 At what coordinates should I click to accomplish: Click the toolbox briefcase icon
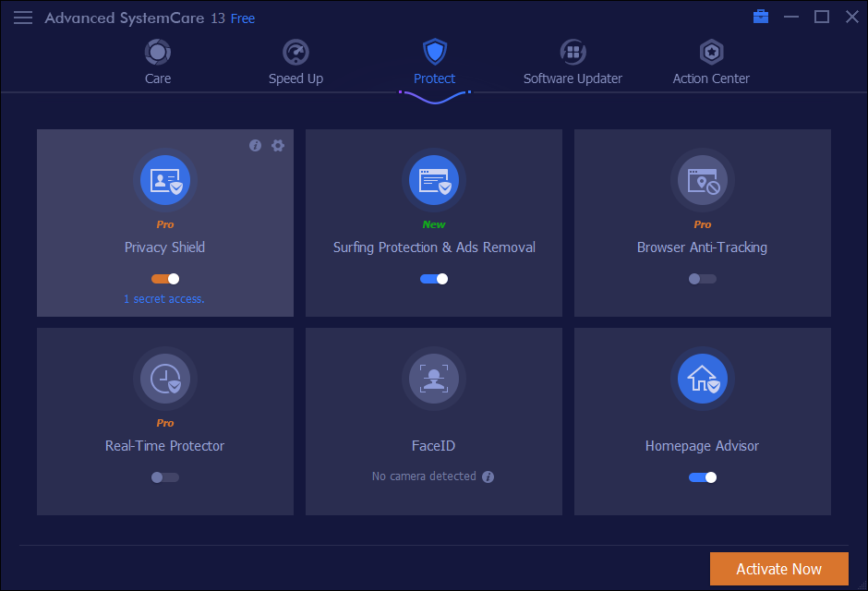761,17
